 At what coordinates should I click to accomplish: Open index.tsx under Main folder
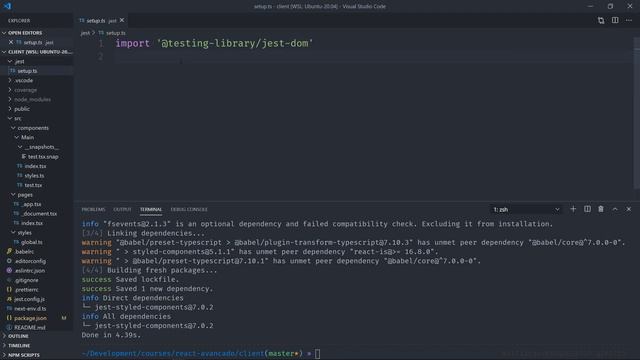coord(37,166)
